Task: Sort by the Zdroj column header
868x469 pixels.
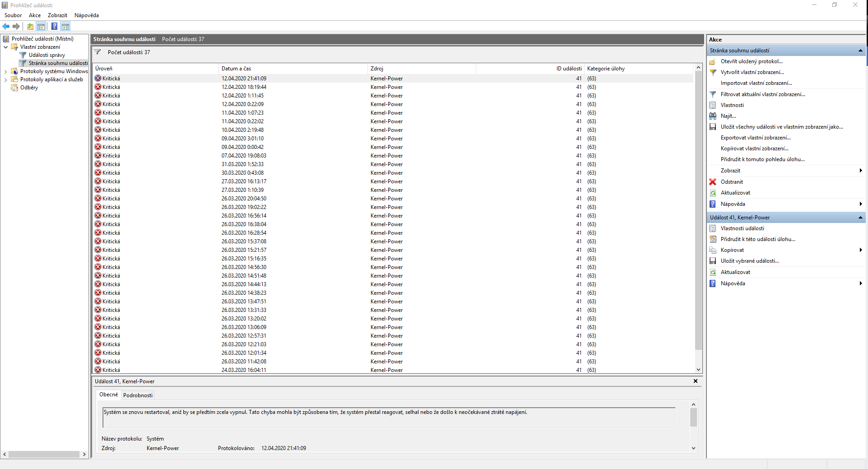Action: click(422, 69)
